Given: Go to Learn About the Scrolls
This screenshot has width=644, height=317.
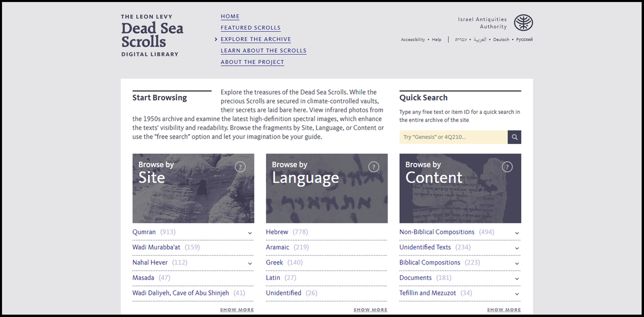Looking at the screenshot, I should (x=264, y=51).
